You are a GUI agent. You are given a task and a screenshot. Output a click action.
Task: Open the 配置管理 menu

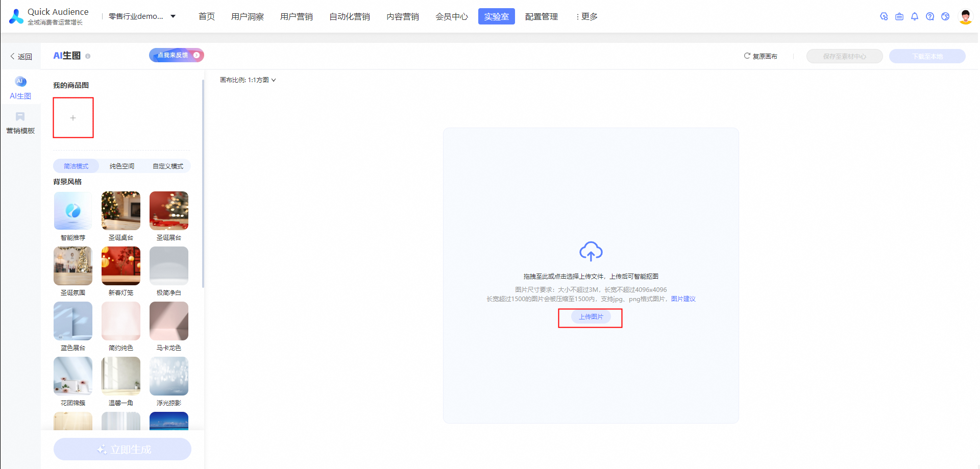pyautogui.click(x=542, y=16)
